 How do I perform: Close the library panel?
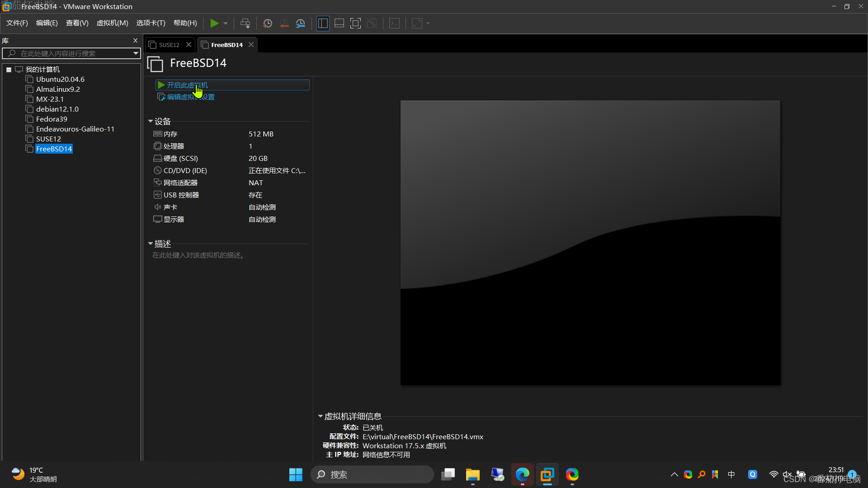135,40
